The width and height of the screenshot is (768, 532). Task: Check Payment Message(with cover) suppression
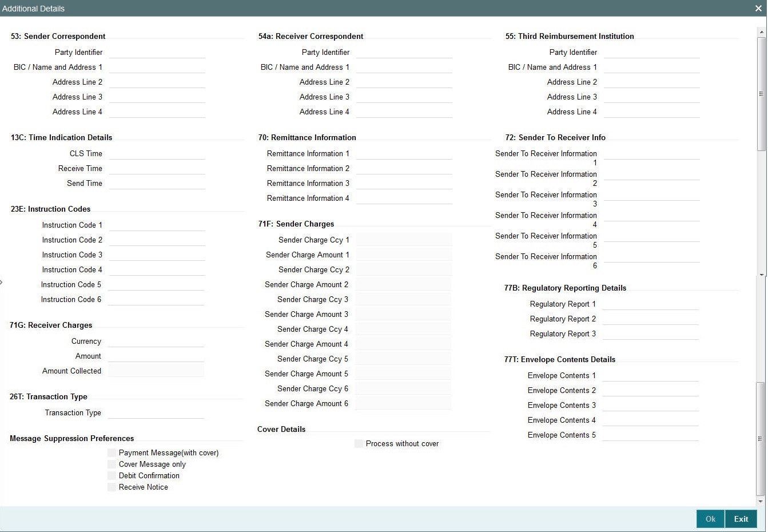[112, 452]
